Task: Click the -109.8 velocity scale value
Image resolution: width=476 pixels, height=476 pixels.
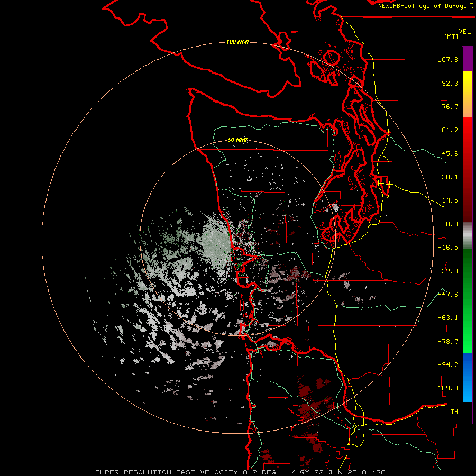Action: [x=446, y=388]
